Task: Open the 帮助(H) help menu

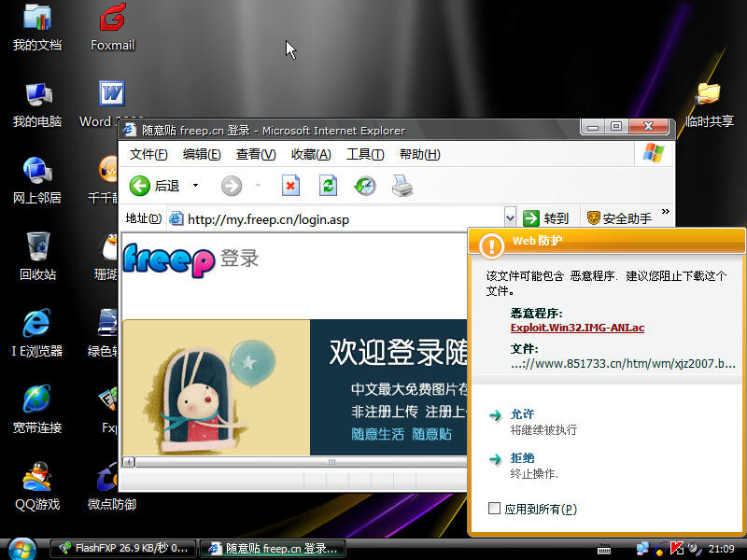Action: click(419, 154)
